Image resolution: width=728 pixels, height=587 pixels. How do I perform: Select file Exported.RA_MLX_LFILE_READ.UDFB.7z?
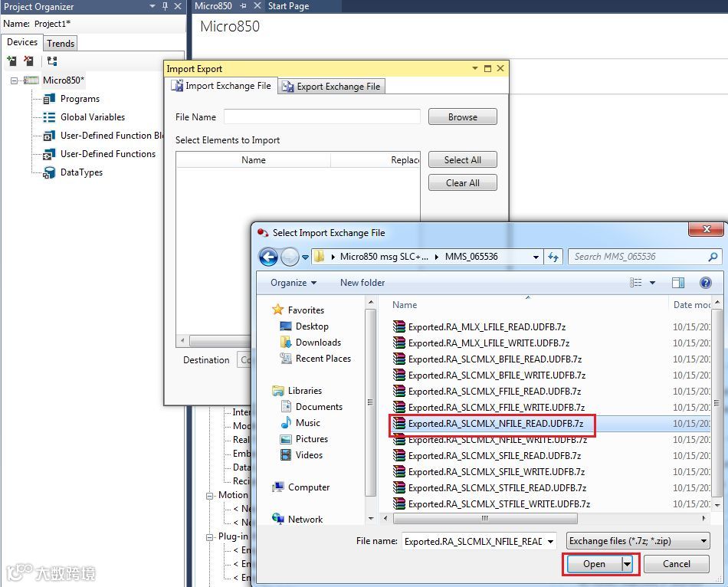[x=487, y=327]
